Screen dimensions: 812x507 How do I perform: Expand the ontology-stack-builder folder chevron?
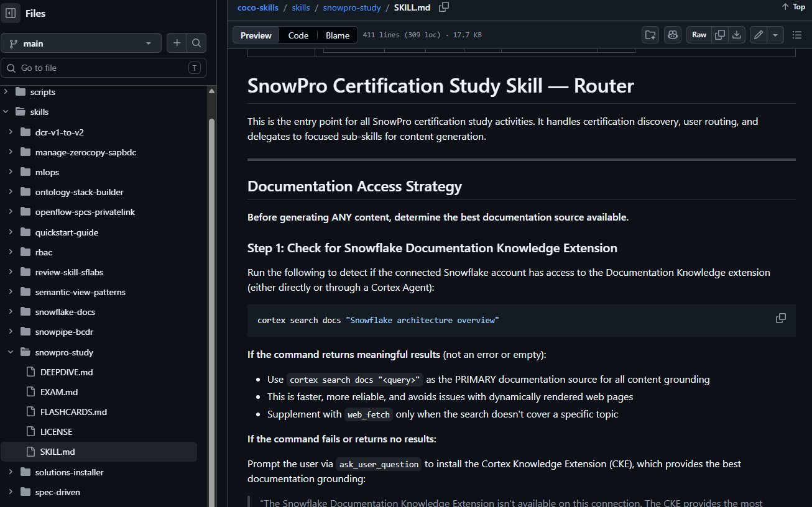tap(11, 192)
